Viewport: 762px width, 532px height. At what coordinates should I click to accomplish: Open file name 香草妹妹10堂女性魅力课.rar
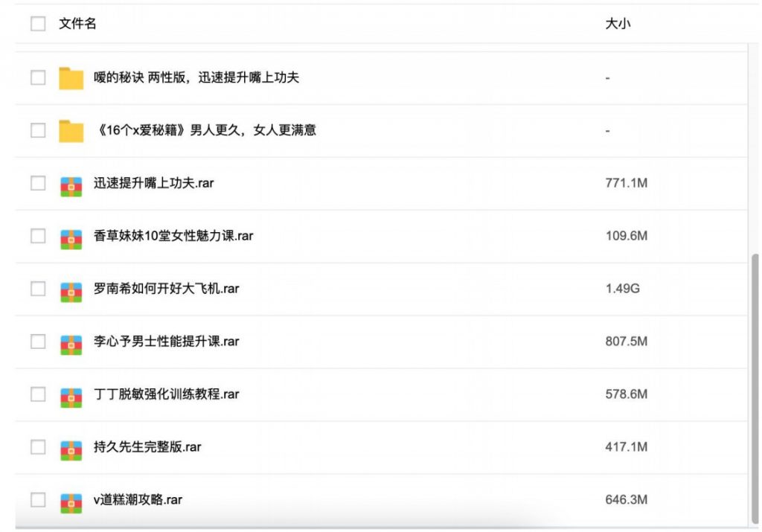coord(173,236)
